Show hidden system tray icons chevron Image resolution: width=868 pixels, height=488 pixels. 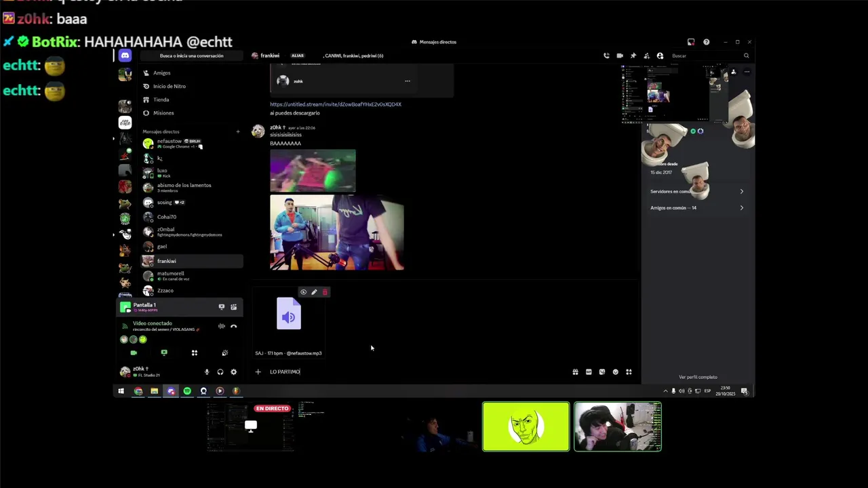(665, 391)
